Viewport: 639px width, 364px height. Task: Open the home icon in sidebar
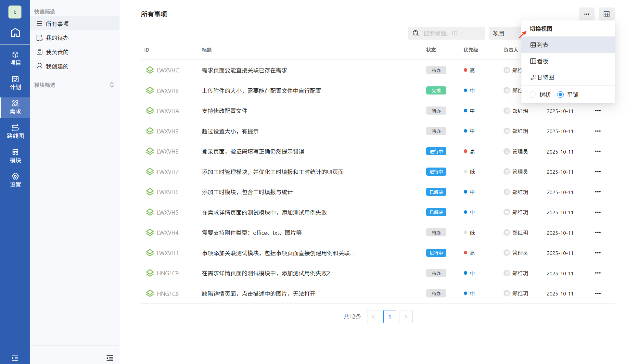tap(15, 33)
